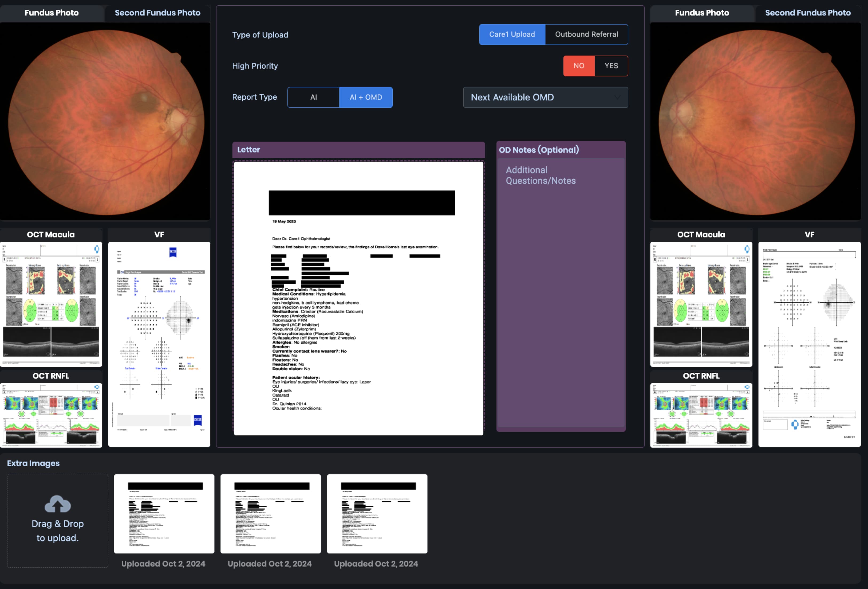
Task: Select Care1 Upload type
Action: click(x=512, y=34)
